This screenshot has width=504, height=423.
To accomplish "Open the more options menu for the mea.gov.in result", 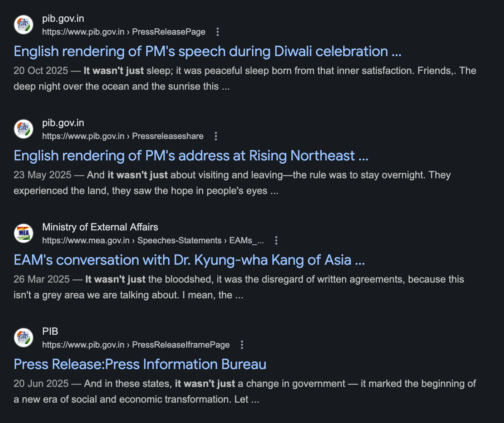I will (x=276, y=240).
